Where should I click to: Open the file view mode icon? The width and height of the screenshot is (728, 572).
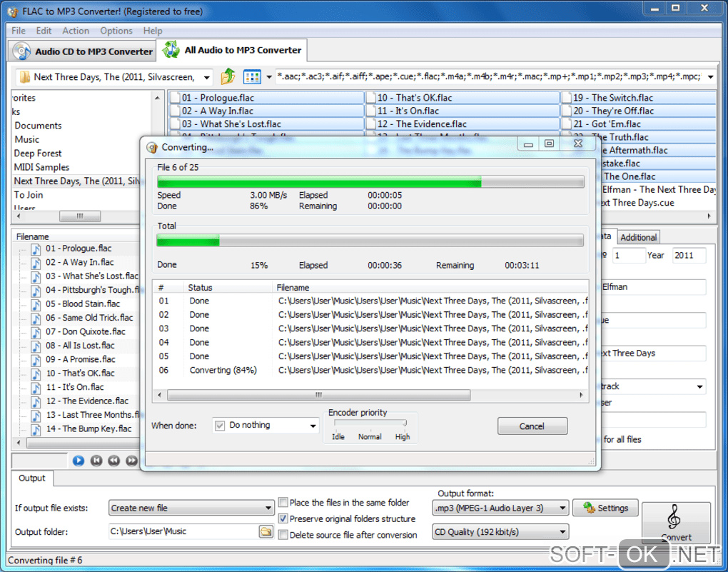(x=252, y=76)
